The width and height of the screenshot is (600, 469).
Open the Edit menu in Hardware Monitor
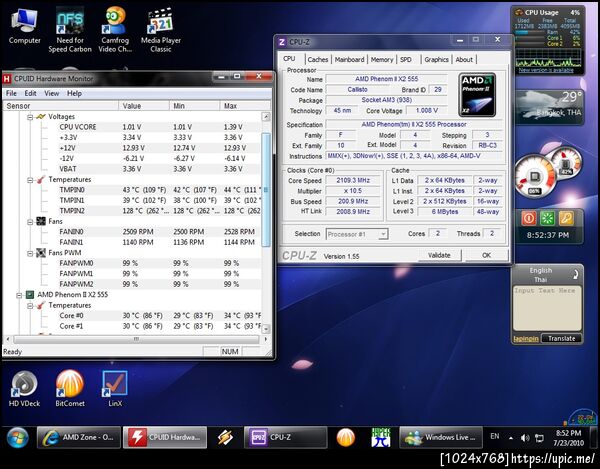click(30, 93)
